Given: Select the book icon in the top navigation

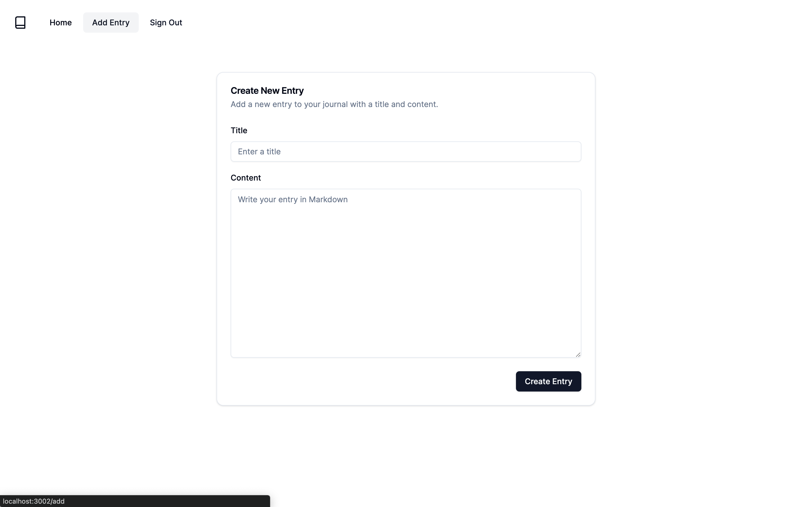Looking at the screenshot, I should pyautogui.click(x=21, y=22).
